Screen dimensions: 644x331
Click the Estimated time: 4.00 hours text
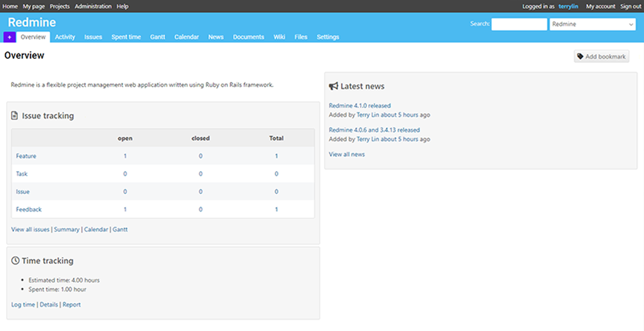64,280
